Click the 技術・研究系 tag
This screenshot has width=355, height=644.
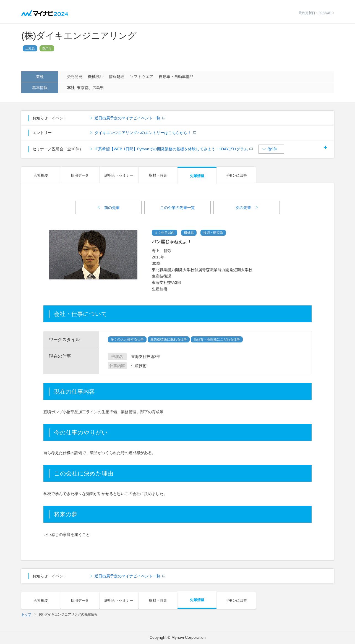click(213, 233)
